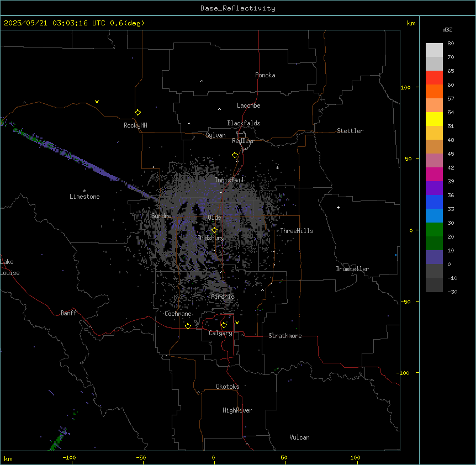This screenshot has width=476, height=465.
Task: Click the Strathmore town label
Action: pyautogui.click(x=285, y=336)
